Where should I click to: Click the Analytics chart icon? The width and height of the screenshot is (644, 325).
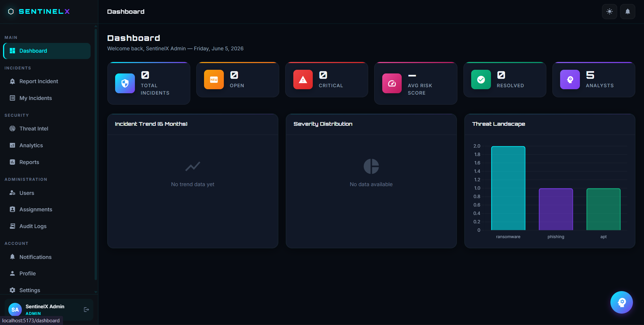click(12, 145)
